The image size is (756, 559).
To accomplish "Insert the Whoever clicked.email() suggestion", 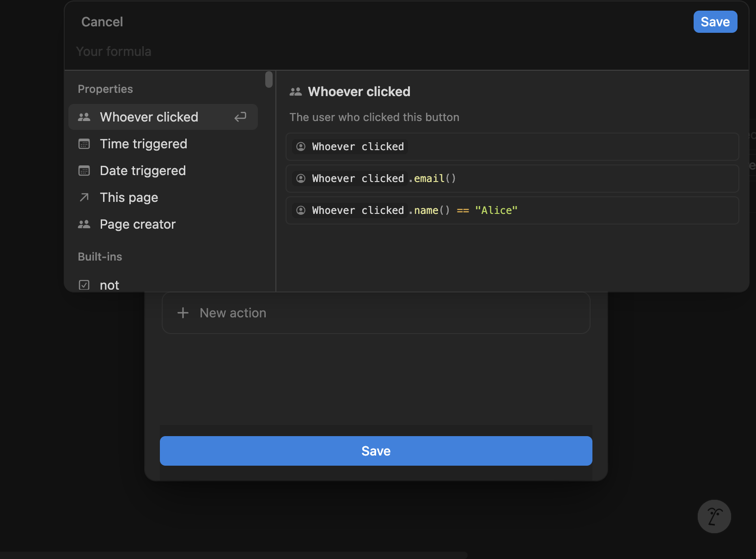I will pos(512,178).
